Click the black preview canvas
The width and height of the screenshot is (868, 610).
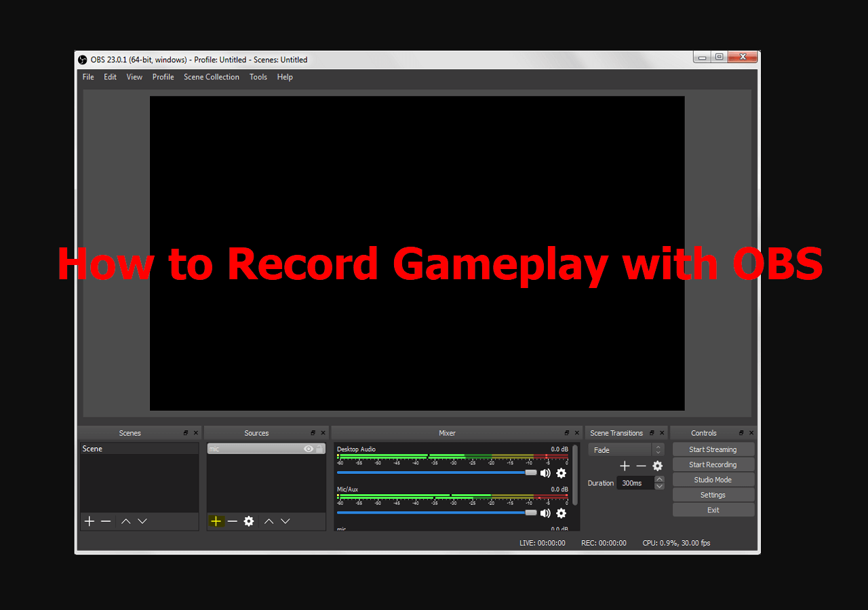coord(417,253)
